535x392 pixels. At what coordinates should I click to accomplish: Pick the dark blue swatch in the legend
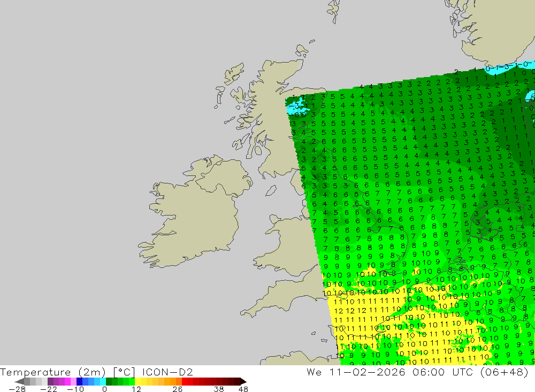pos(80,382)
